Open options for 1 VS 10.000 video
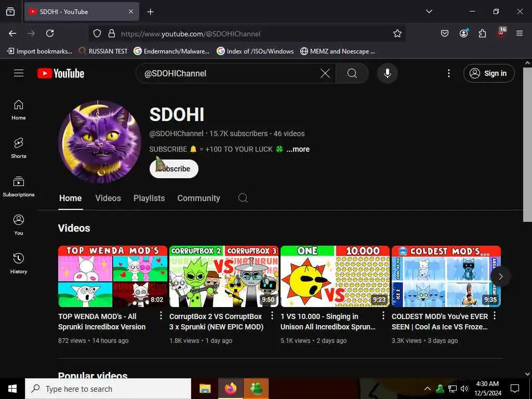Screen dimensions: 532x399 pos(383,315)
